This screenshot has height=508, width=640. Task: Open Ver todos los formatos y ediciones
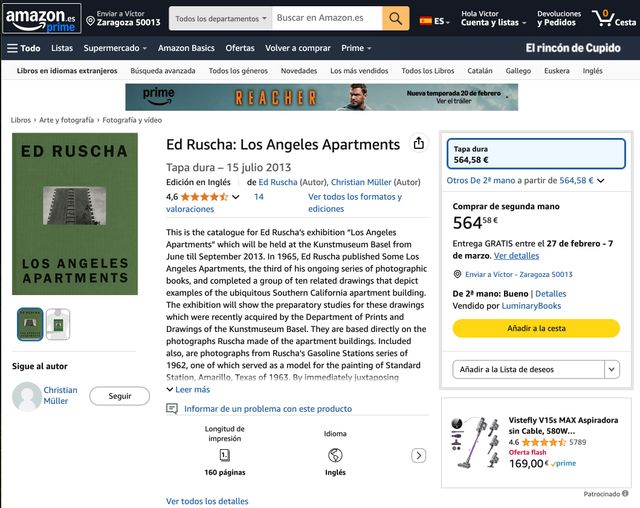354,203
